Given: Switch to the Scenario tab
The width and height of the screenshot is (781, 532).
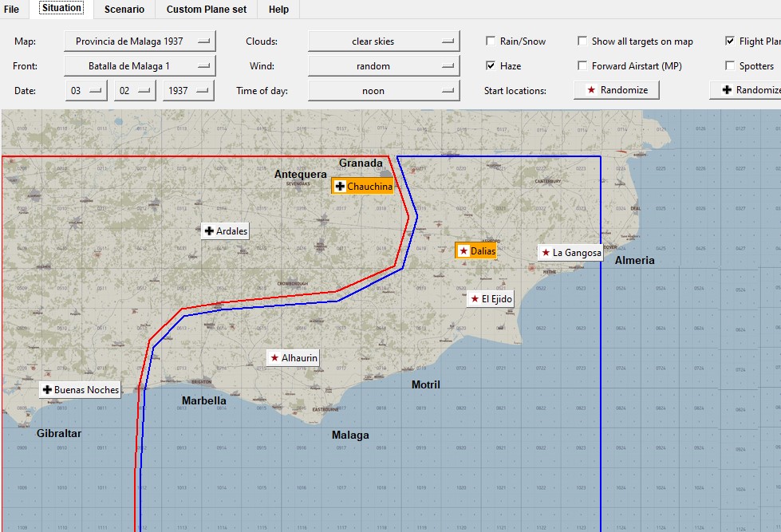Looking at the screenshot, I should 125,9.
